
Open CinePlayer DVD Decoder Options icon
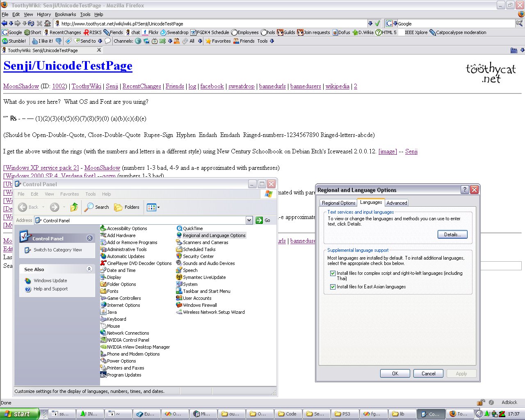103,263
